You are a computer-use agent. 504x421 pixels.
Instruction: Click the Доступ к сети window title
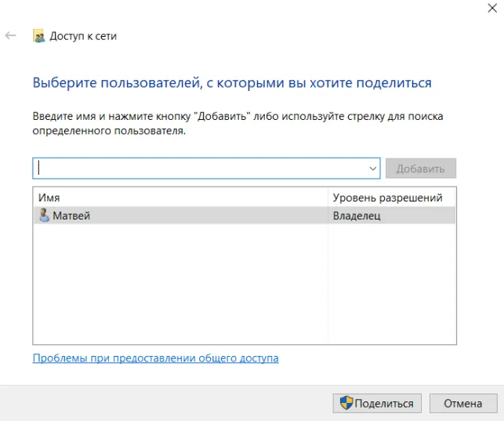[x=83, y=36]
